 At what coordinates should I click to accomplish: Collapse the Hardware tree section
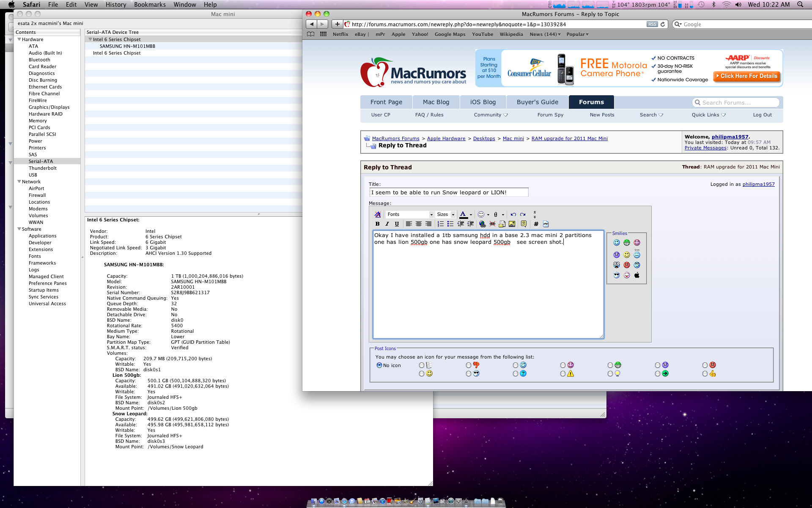(x=19, y=39)
